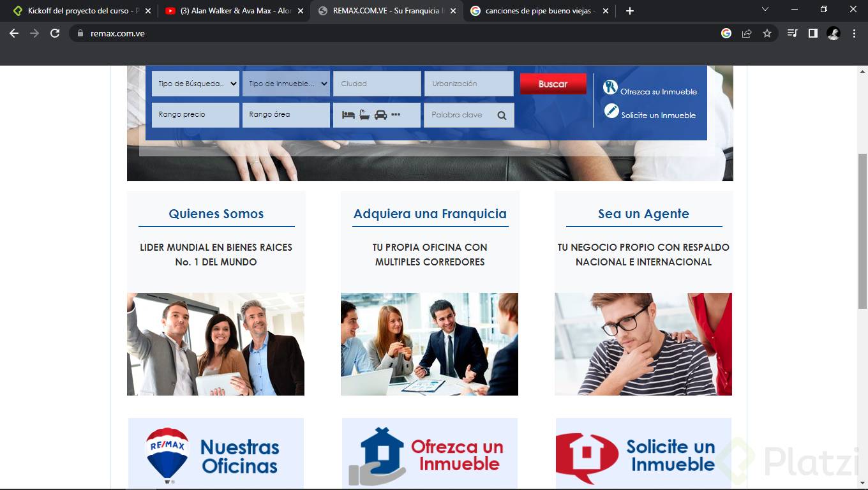
Task: Expand Tipo de Búsqueda dropdown
Action: click(195, 84)
